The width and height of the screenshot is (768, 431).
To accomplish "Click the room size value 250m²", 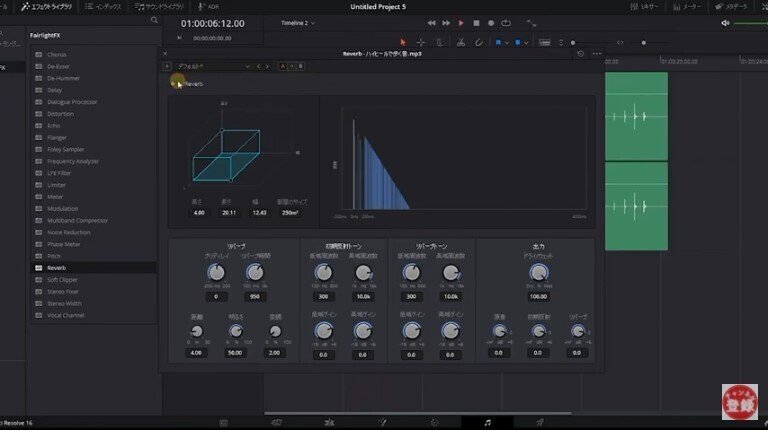I will tap(290, 213).
